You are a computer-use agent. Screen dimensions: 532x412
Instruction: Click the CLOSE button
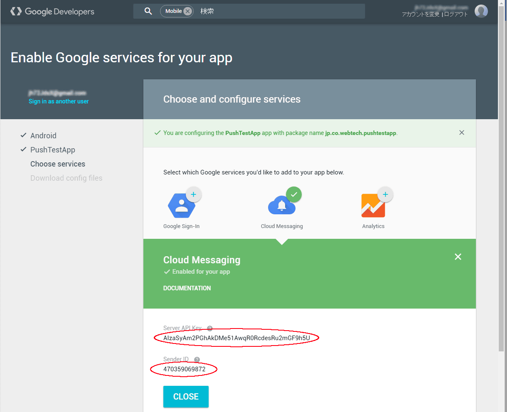point(186,397)
